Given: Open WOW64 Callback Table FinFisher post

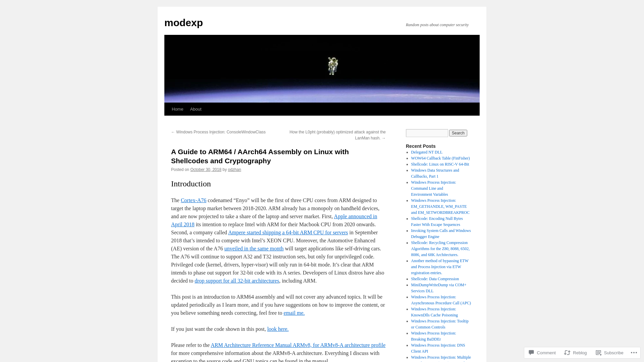Looking at the screenshot, I should click(x=440, y=158).
